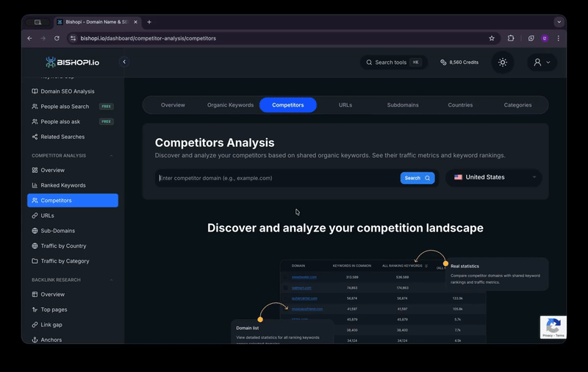Open People also ask tool
The width and height of the screenshot is (588, 372).
coord(60,121)
